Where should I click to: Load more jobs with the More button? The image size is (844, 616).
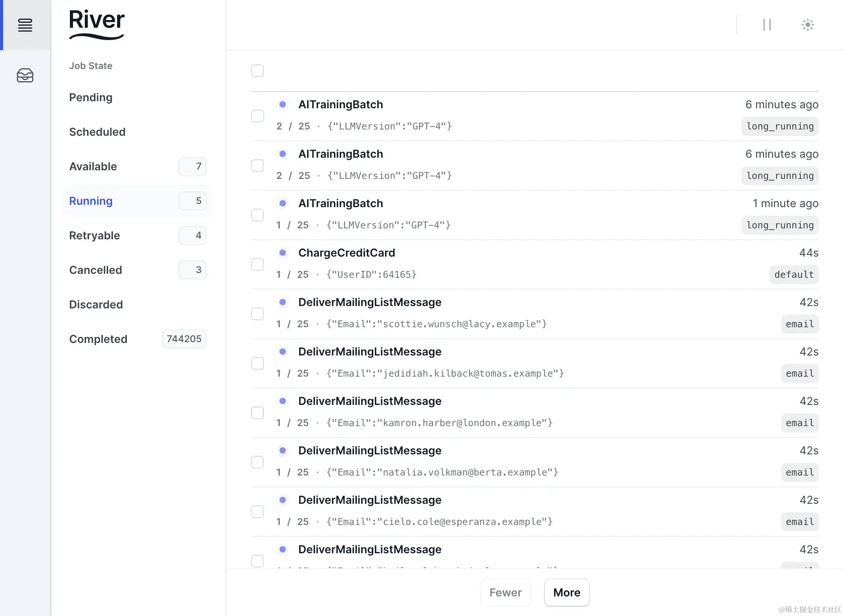566,592
